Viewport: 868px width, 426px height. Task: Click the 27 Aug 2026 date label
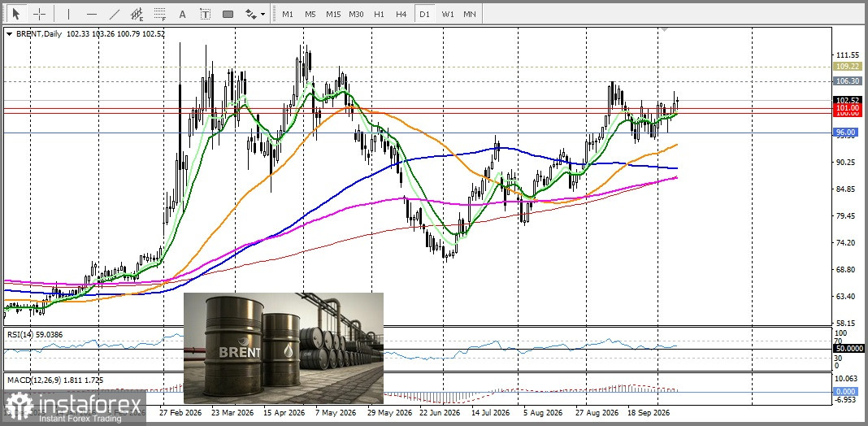point(597,413)
